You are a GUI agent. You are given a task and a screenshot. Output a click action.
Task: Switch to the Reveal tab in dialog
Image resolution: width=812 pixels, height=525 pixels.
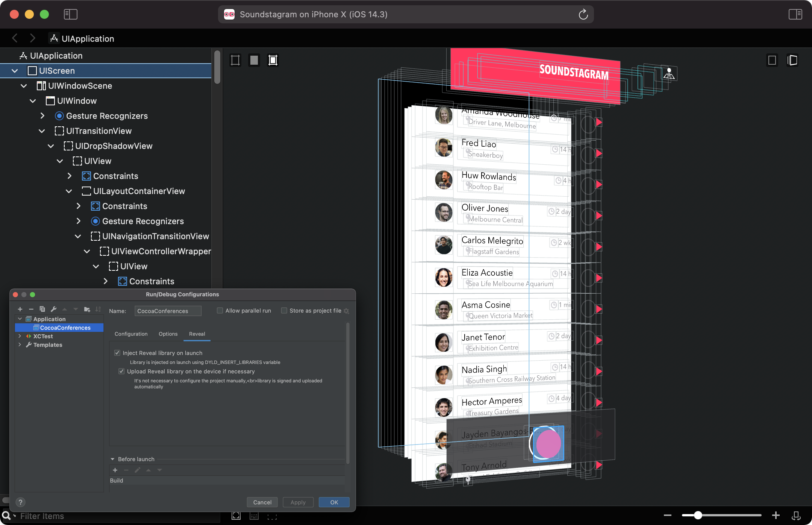(197, 334)
